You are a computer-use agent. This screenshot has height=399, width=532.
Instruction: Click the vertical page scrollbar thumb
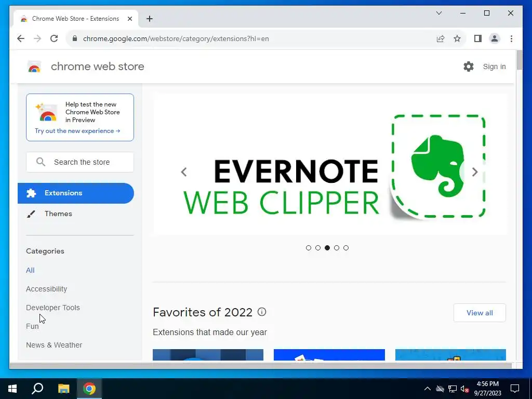(x=519, y=60)
